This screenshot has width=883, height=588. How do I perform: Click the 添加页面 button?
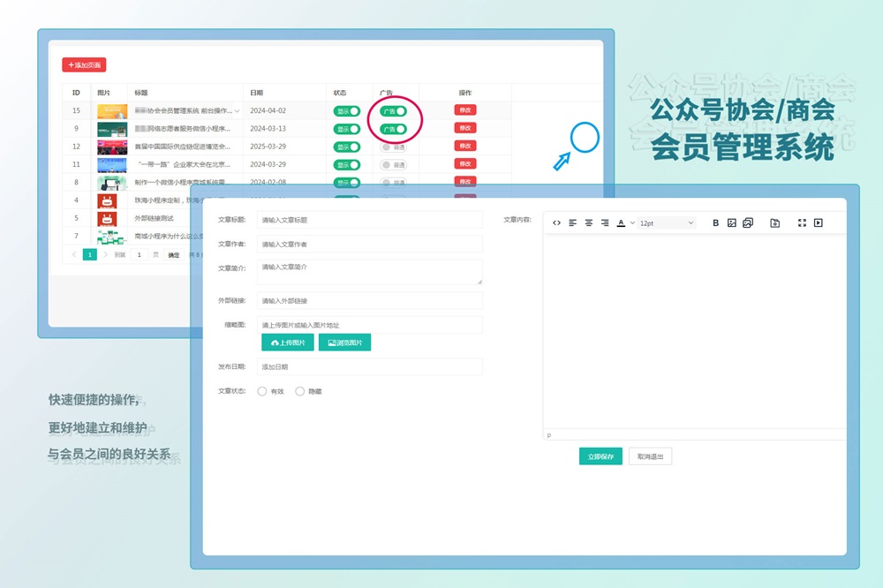point(84,65)
